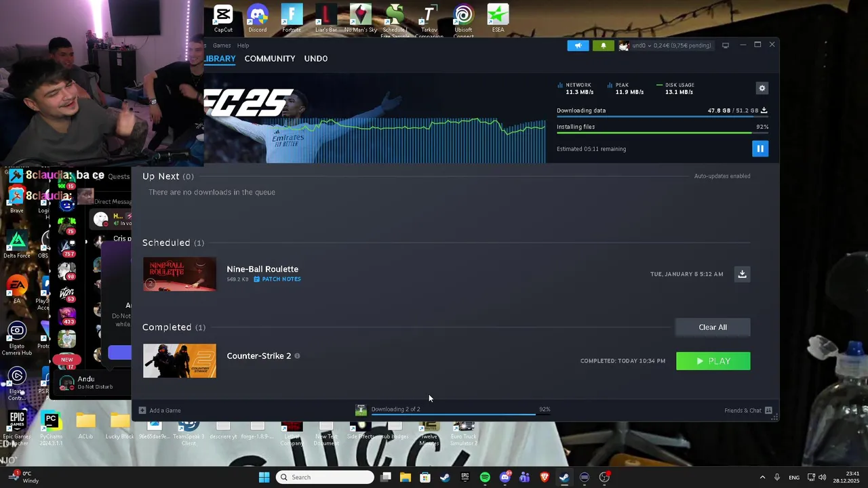Open the COMMUNITY tab in Steam

pos(270,58)
